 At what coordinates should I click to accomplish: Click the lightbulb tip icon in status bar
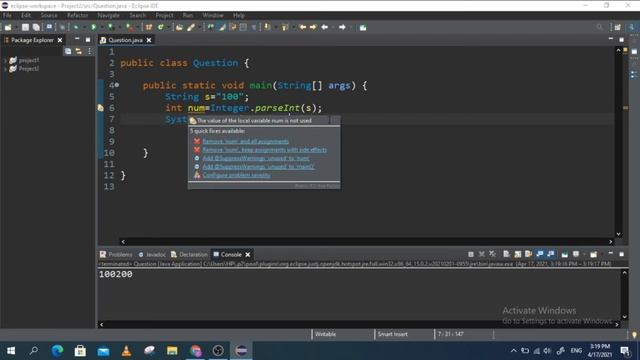[x=634, y=334]
